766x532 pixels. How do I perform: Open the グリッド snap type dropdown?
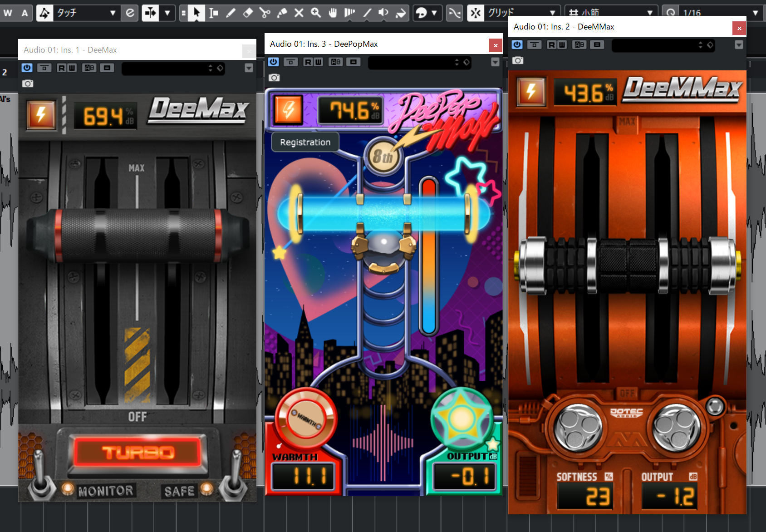(x=522, y=13)
